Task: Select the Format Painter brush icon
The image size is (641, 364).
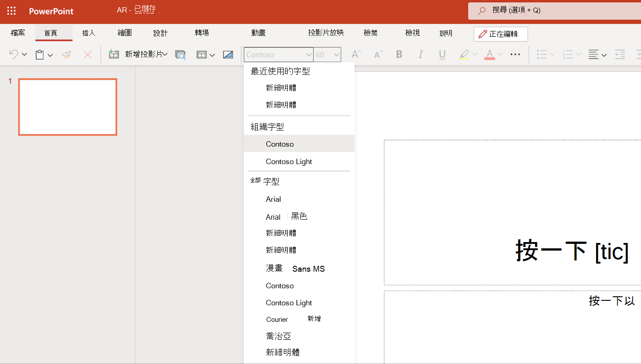Action: click(66, 55)
